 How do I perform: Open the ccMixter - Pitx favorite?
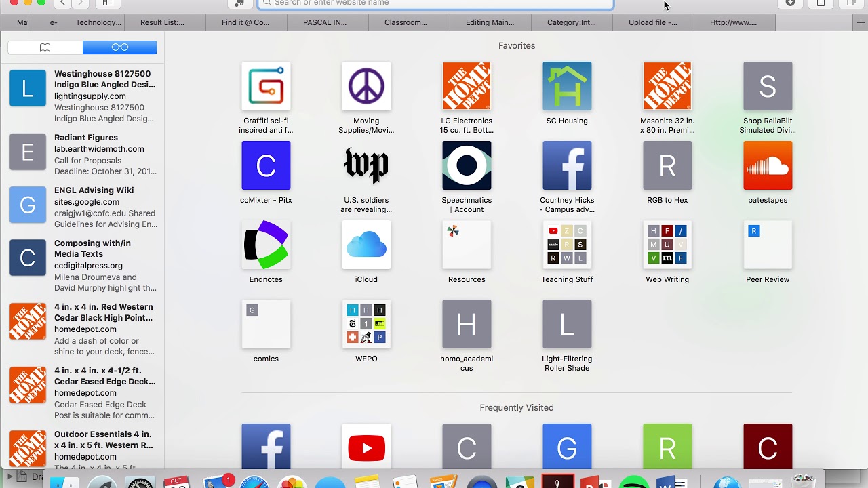point(266,165)
